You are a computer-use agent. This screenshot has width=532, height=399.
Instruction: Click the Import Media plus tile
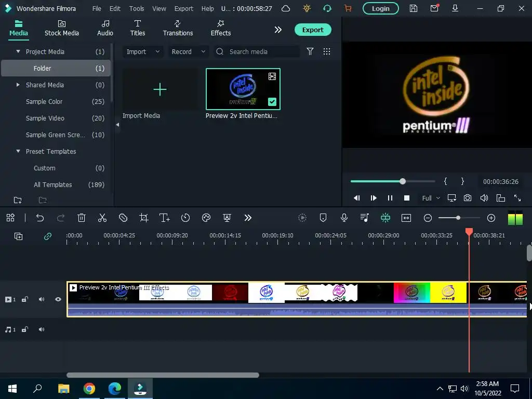click(x=160, y=89)
